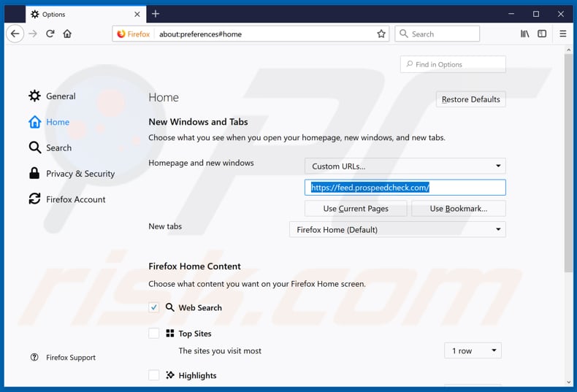Click the New tabs label
The image size is (577, 392).
[x=165, y=226]
